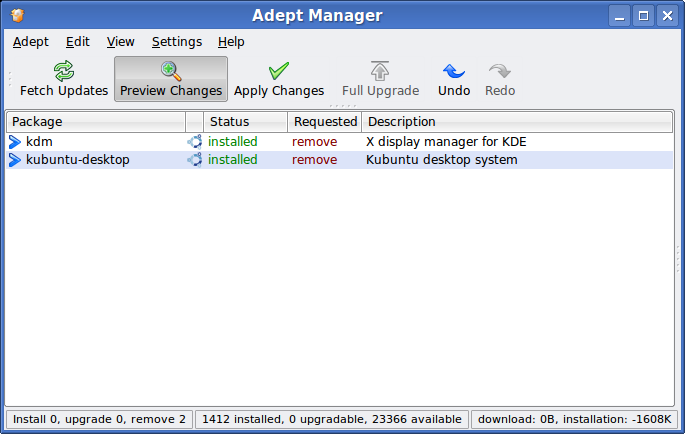Image resolution: width=685 pixels, height=434 pixels.
Task: Toggle the Preview Changes button
Action: click(x=171, y=79)
